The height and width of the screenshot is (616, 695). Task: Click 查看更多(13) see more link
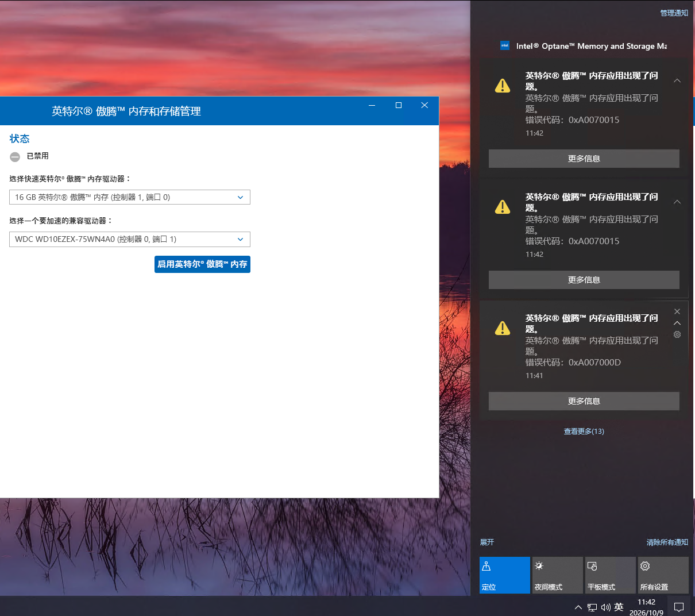[x=584, y=431]
